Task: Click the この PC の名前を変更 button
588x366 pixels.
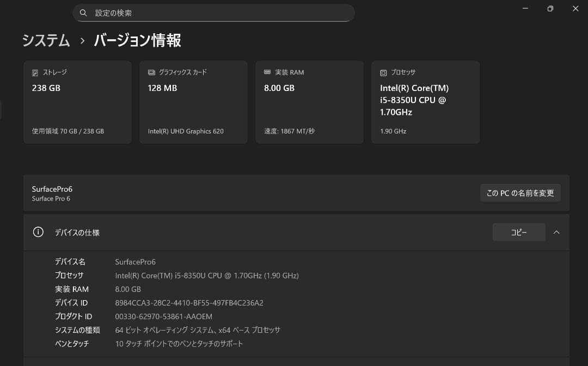Action: pos(520,193)
